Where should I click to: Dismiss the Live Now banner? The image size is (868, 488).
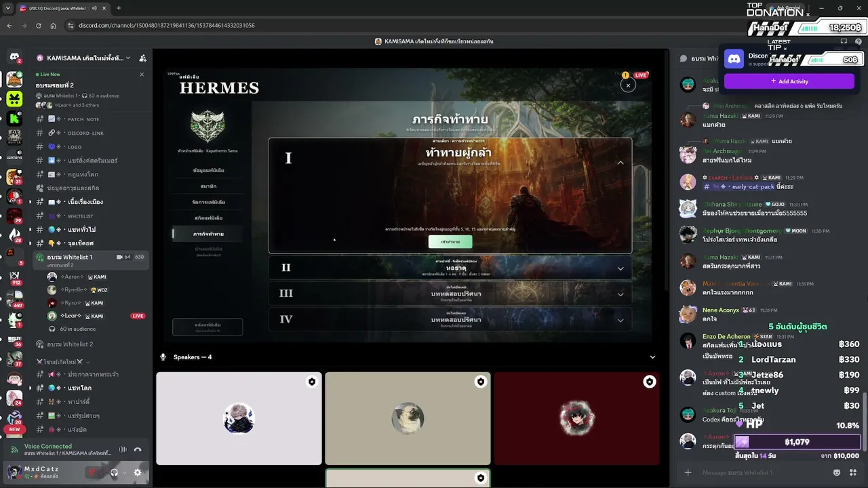point(142,74)
